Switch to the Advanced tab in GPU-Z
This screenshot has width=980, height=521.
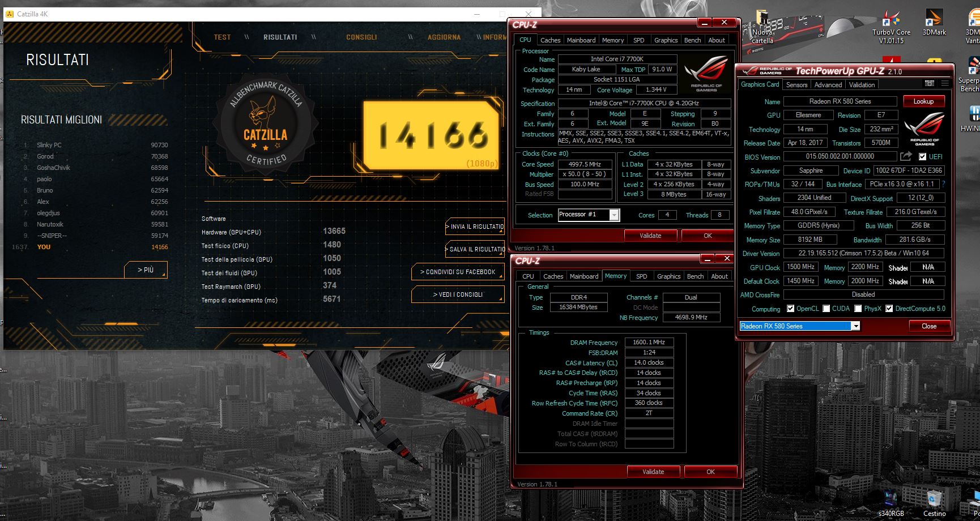[828, 85]
